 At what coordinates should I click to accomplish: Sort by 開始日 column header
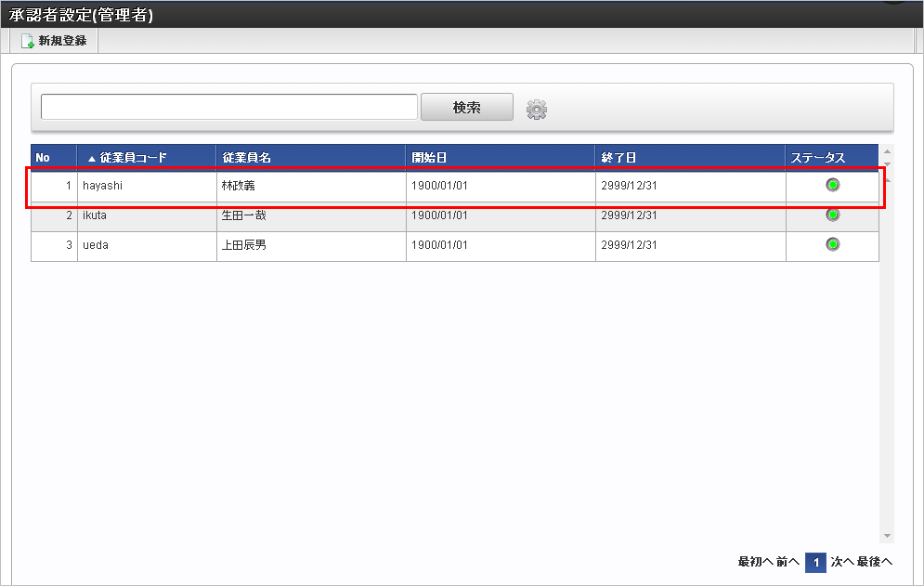tap(501, 157)
